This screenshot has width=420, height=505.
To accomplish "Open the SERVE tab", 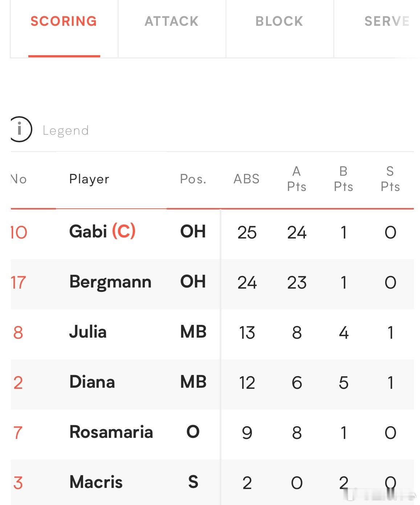I will (387, 21).
